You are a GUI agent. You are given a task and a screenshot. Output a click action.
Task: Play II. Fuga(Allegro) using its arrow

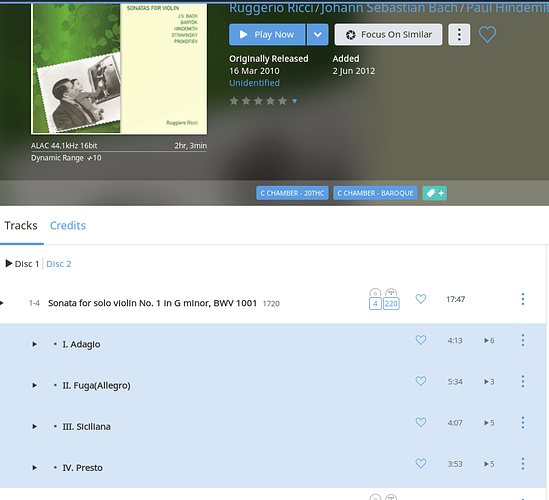click(x=34, y=385)
